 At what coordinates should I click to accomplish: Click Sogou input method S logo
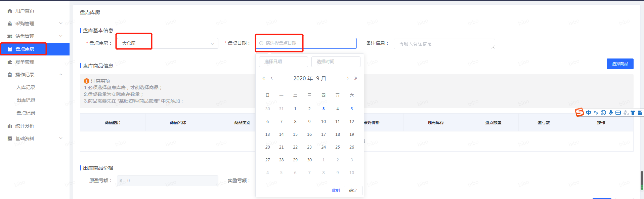click(579, 112)
